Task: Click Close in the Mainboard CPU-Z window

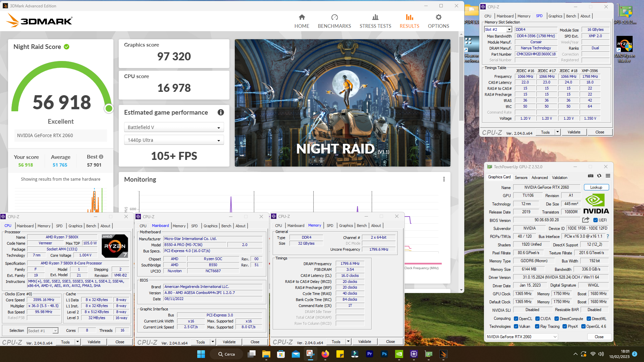Action: click(255, 342)
